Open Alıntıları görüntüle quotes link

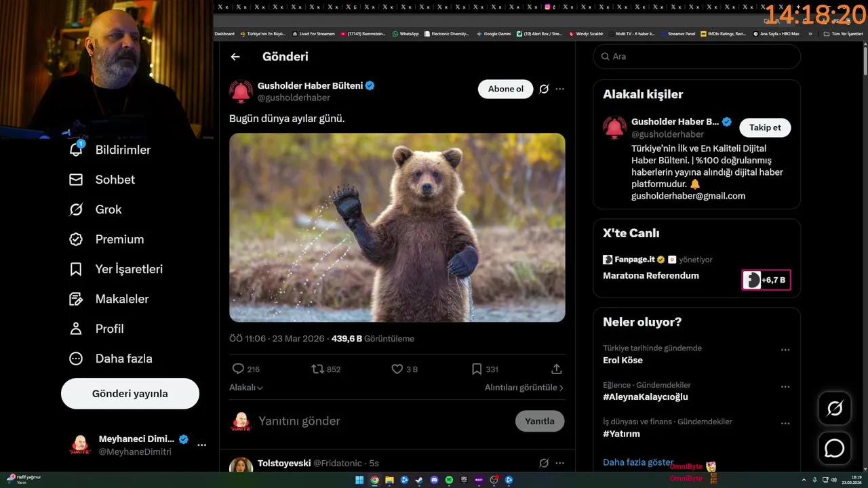524,388
